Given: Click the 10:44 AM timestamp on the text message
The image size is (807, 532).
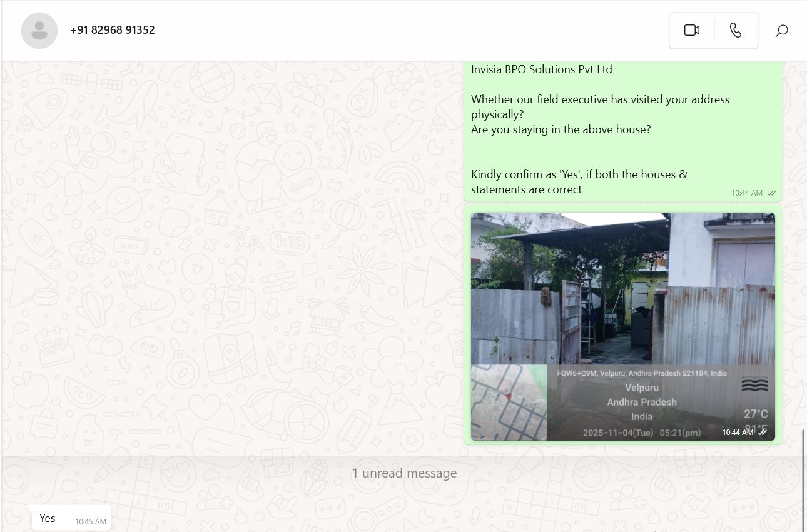Looking at the screenshot, I should pyautogui.click(x=746, y=193).
